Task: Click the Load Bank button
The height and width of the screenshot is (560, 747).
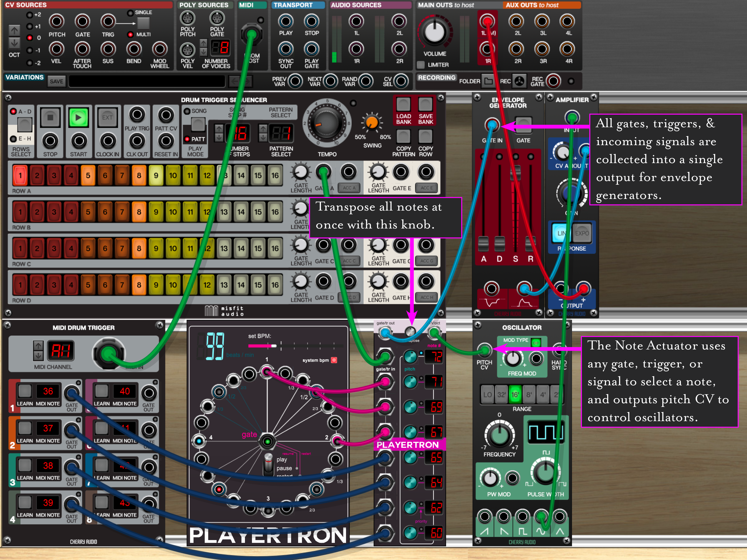Action: click(403, 105)
